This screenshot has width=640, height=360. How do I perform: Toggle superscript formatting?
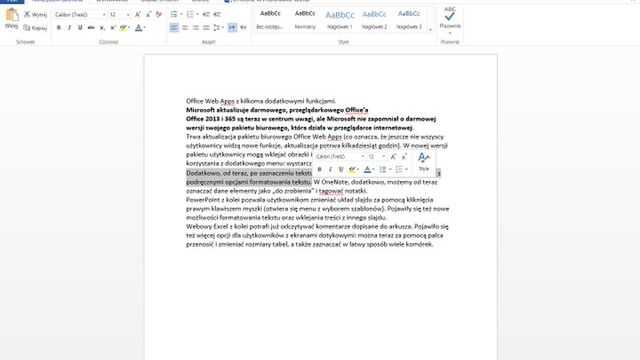pyautogui.click(x=113, y=28)
